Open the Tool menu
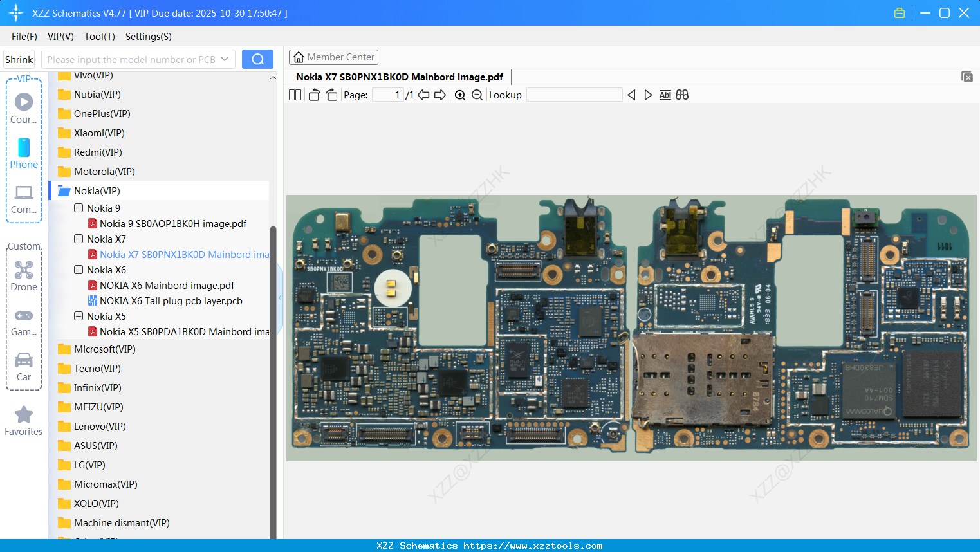The width and height of the screenshot is (980, 552). (98, 37)
